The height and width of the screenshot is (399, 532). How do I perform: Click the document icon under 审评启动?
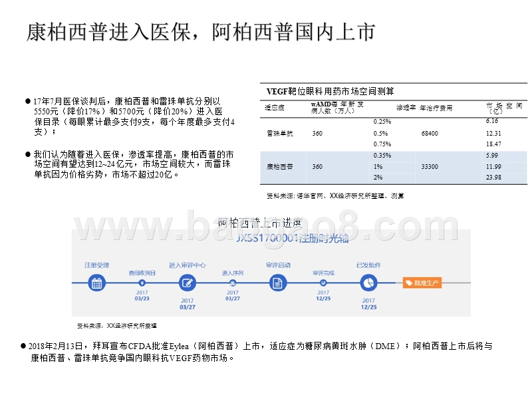pos(278,283)
